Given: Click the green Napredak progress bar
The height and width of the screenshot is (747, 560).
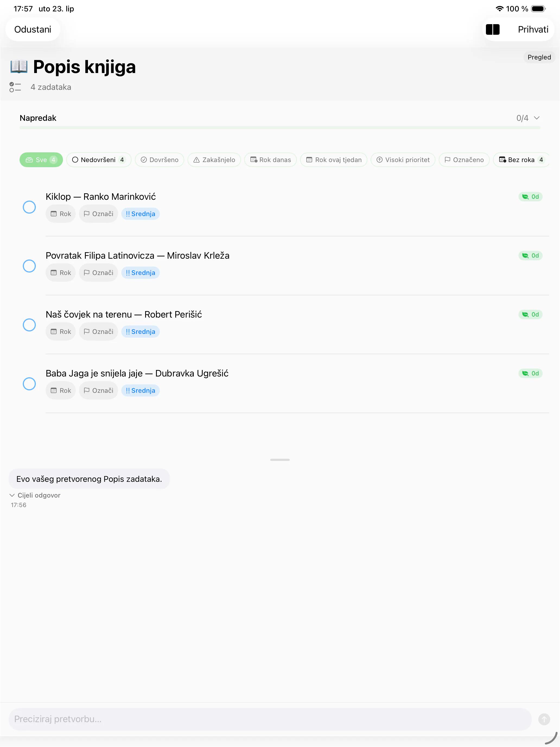Looking at the screenshot, I should 280,128.
